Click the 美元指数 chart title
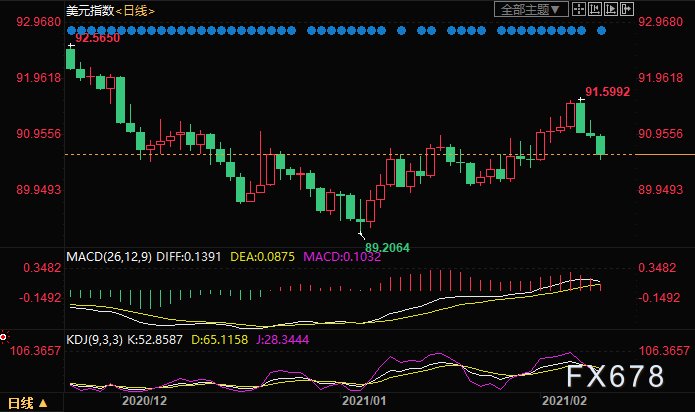Viewport: 695px width, 412px height. [x=90, y=11]
